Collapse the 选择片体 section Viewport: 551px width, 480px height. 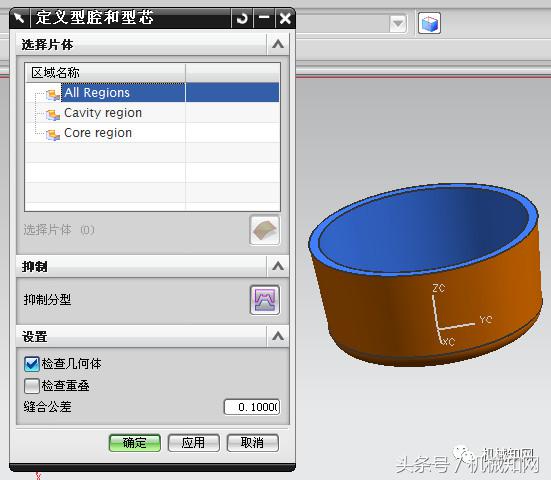tap(278, 44)
